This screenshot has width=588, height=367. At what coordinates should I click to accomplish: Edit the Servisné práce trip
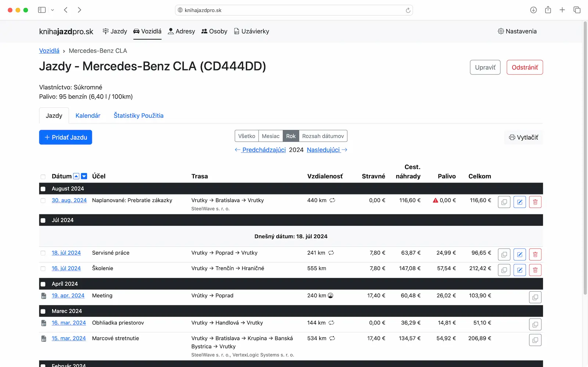click(x=520, y=255)
